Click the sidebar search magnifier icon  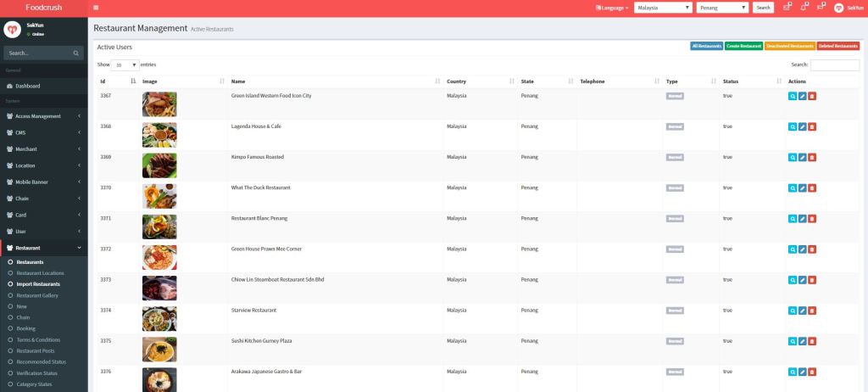click(x=75, y=53)
